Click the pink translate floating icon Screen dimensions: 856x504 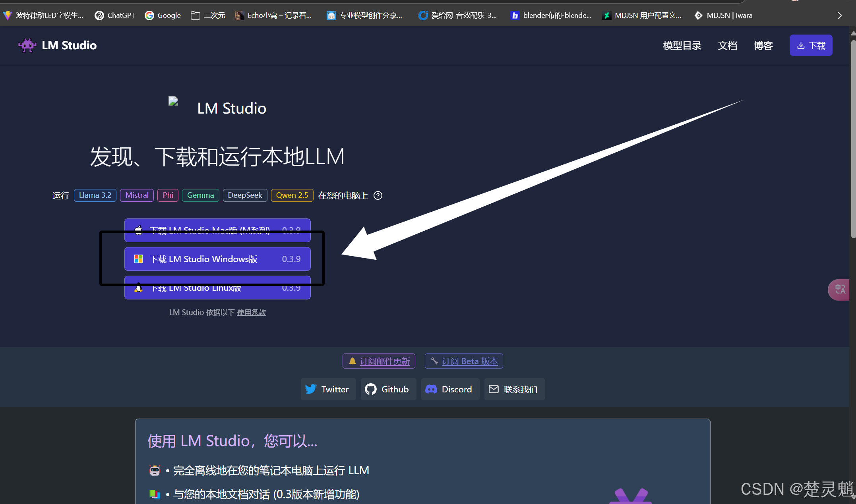[840, 290]
